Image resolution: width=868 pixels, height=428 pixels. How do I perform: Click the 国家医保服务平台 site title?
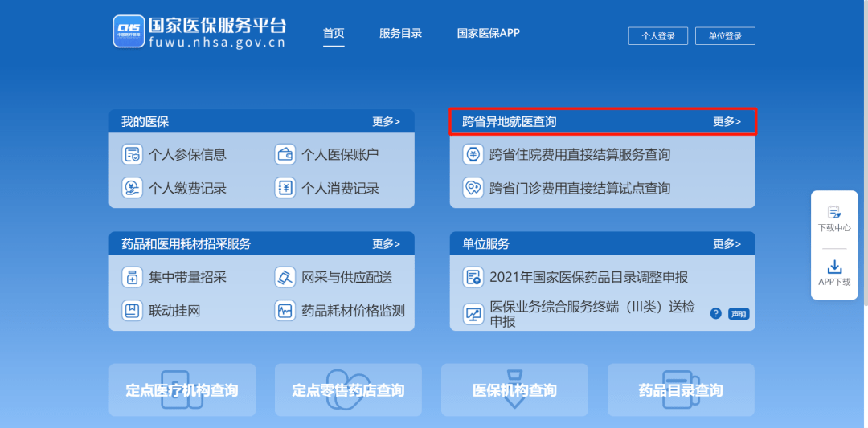(x=217, y=26)
